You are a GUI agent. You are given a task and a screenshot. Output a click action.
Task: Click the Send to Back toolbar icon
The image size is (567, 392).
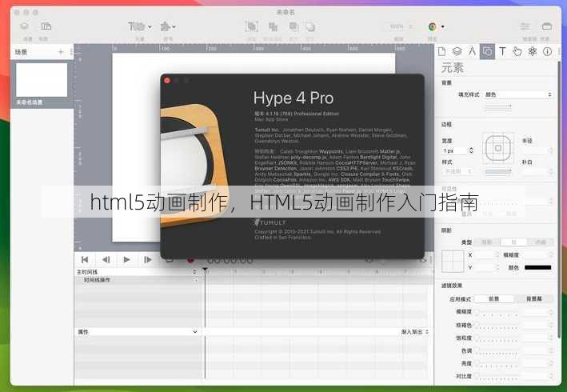click(310, 26)
